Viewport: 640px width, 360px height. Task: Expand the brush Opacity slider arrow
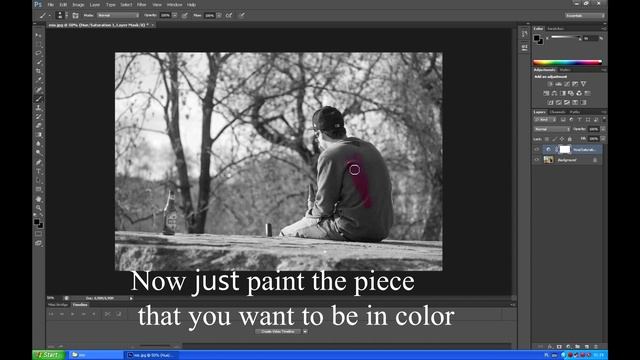175,16
